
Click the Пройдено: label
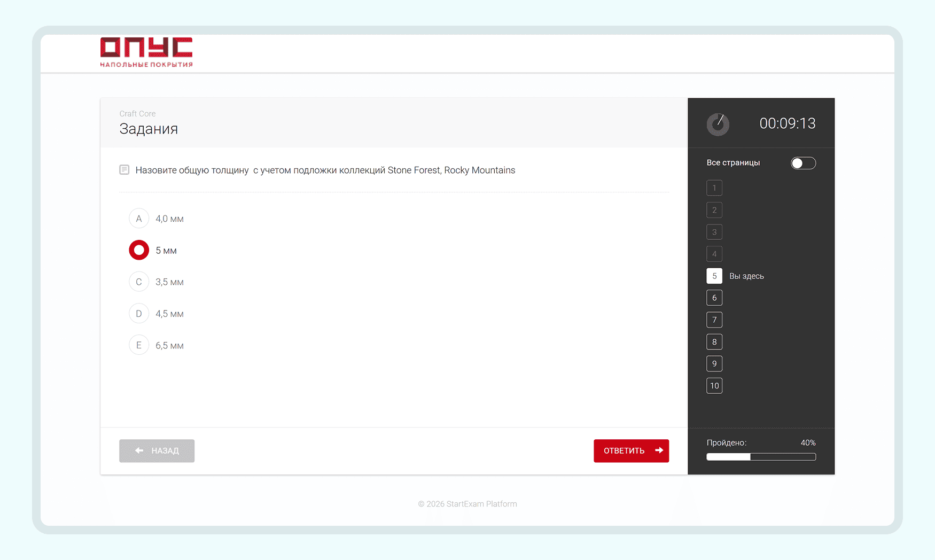tap(727, 442)
